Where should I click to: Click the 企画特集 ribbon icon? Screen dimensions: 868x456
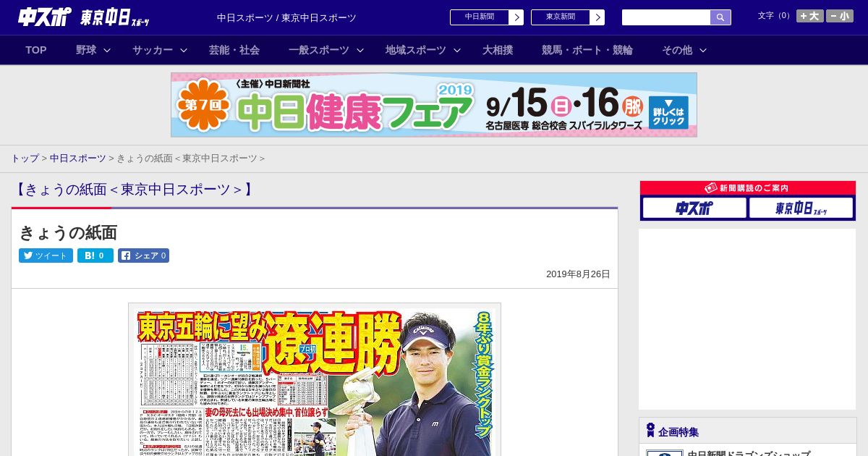coord(650,431)
